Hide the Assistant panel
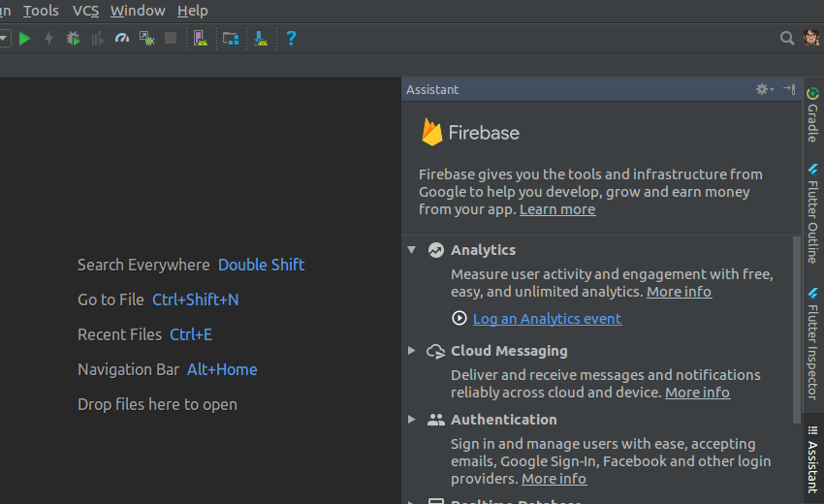 click(789, 89)
